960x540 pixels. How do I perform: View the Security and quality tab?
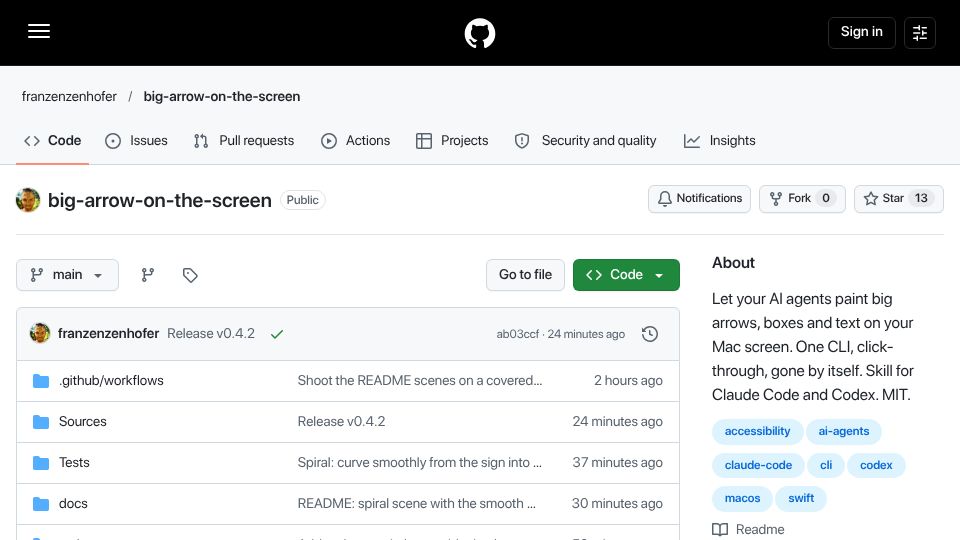click(x=585, y=141)
